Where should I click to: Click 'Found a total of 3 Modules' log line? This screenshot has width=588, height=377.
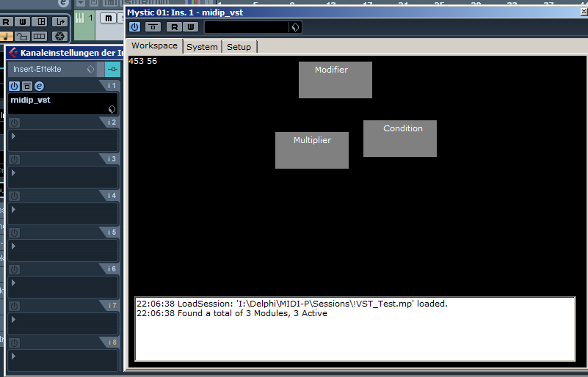point(232,313)
